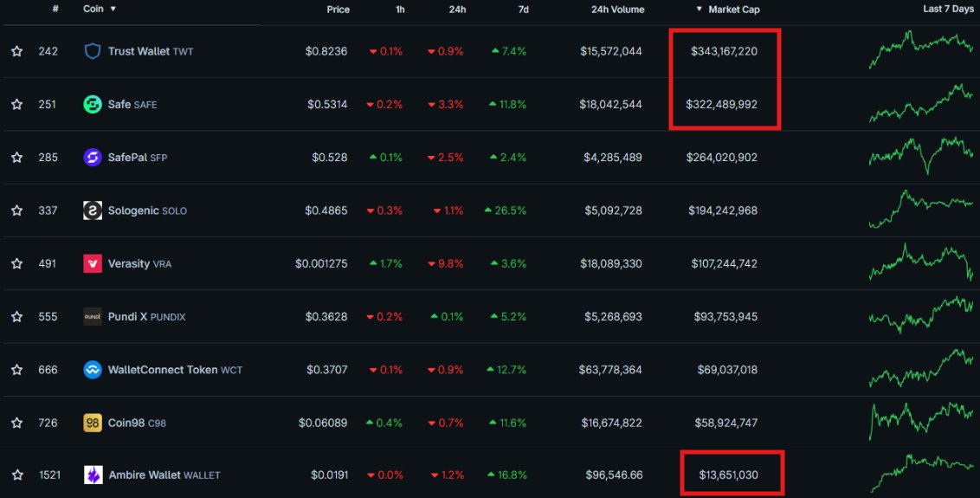
Task: Click SafePal market cap $264,020,902
Action: [721, 158]
